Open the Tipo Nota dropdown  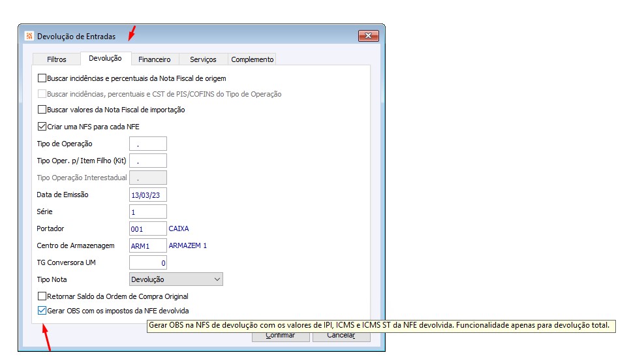pyautogui.click(x=176, y=279)
